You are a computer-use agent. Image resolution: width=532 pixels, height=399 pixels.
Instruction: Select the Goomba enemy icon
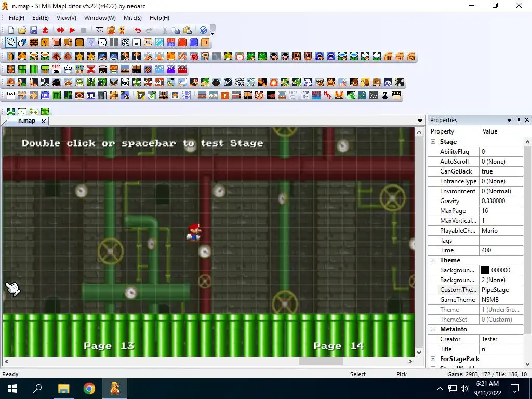tap(11, 83)
